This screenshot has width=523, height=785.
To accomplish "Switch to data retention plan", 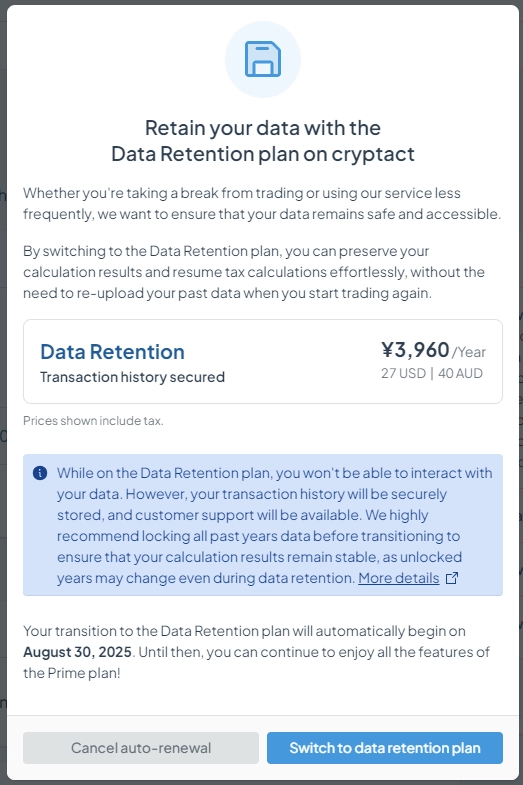I will pos(385,748).
